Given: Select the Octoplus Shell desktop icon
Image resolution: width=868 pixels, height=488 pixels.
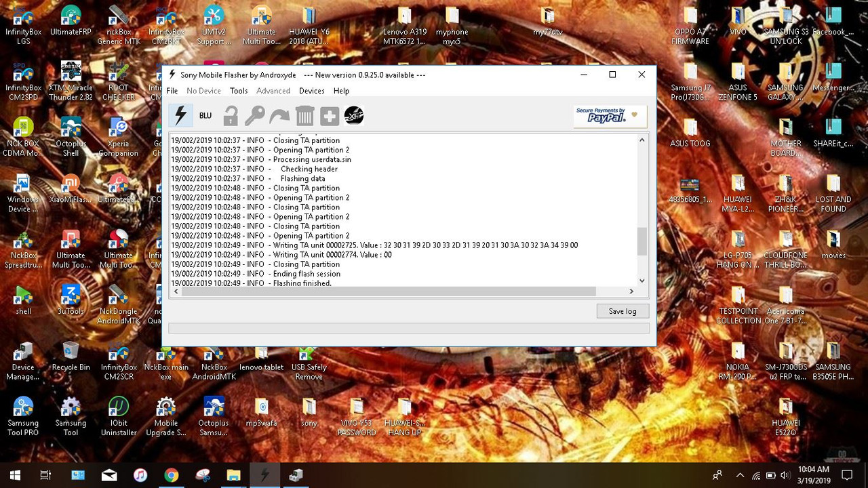Looking at the screenshot, I should (x=71, y=137).
